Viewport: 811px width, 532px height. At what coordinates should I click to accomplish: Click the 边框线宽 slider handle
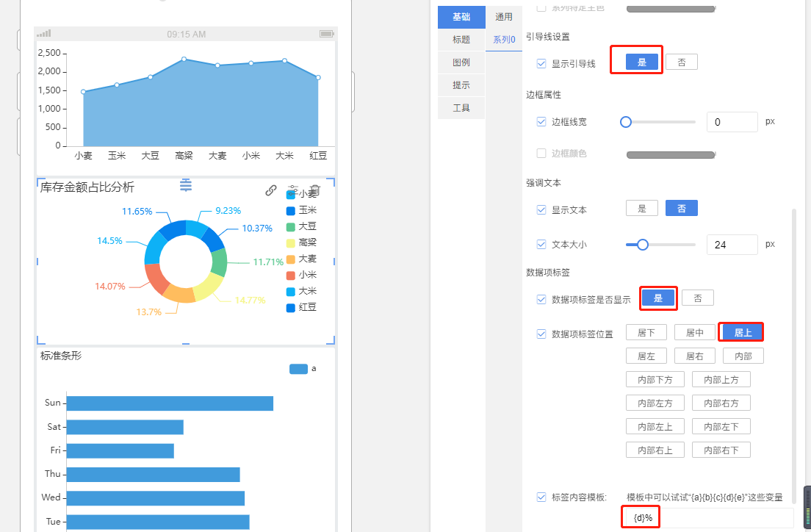click(x=626, y=122)
